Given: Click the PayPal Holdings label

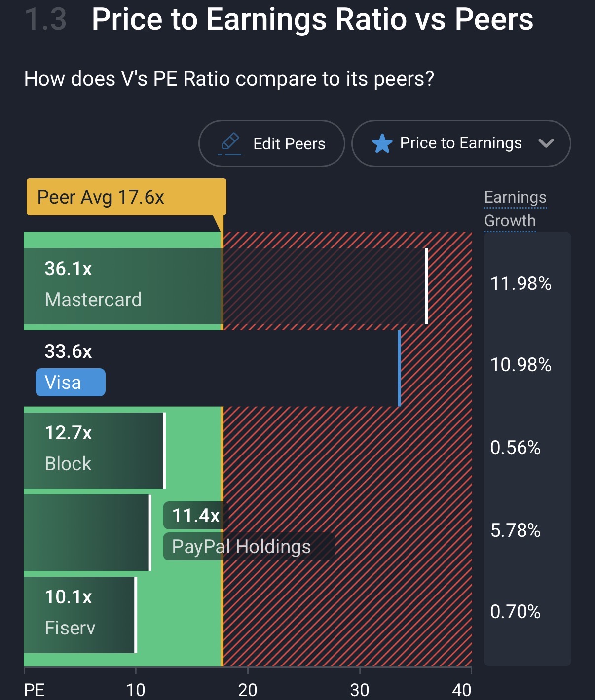Looking at the screenshot, I should (x=241, y=547).
